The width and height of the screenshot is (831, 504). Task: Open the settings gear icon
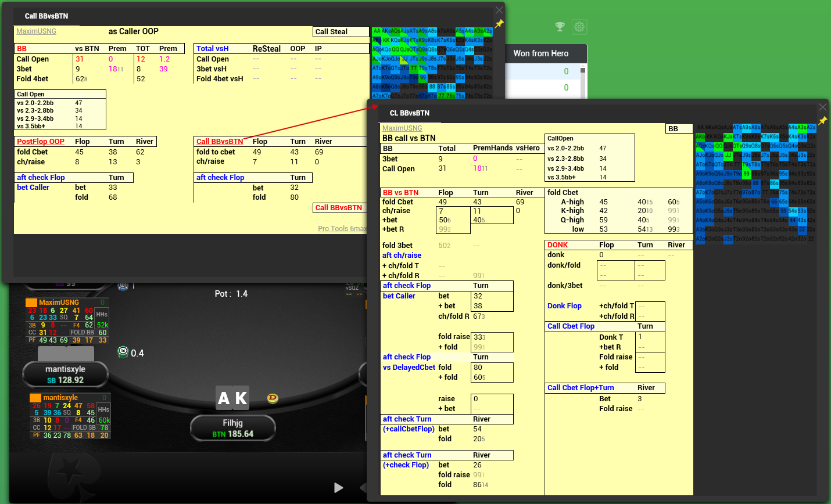coord(579,27)
